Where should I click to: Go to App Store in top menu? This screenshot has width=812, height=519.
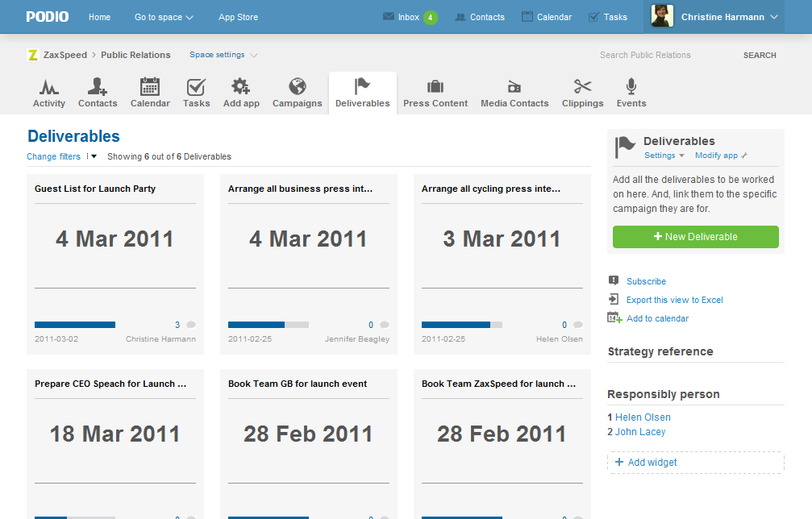[x=238, y=17]
